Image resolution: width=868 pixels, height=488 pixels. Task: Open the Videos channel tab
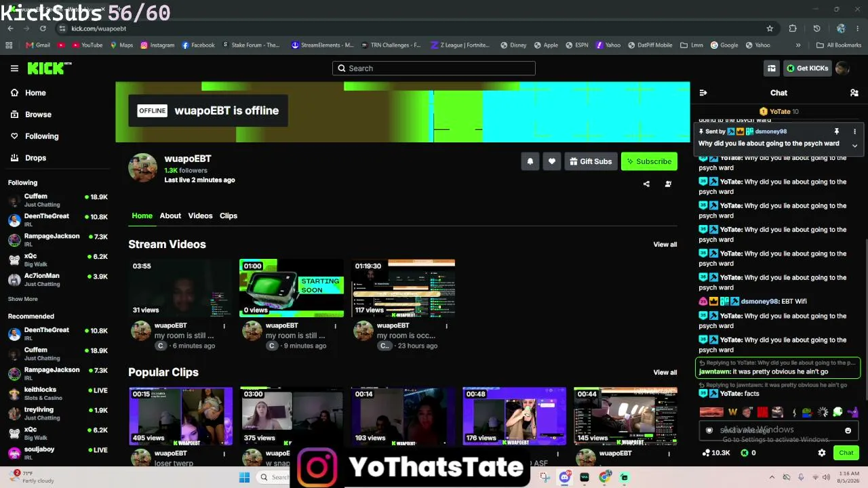click(x=200, y=216)
